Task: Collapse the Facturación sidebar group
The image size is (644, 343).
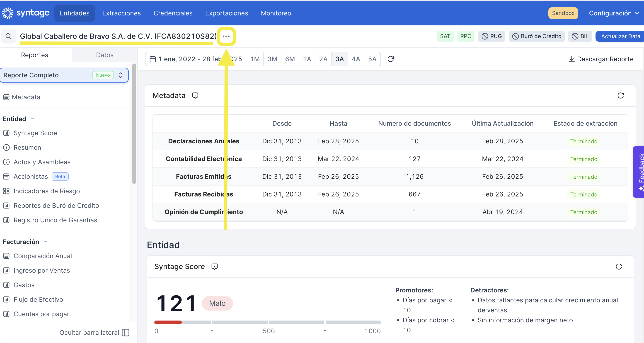Action: [46, 242]
